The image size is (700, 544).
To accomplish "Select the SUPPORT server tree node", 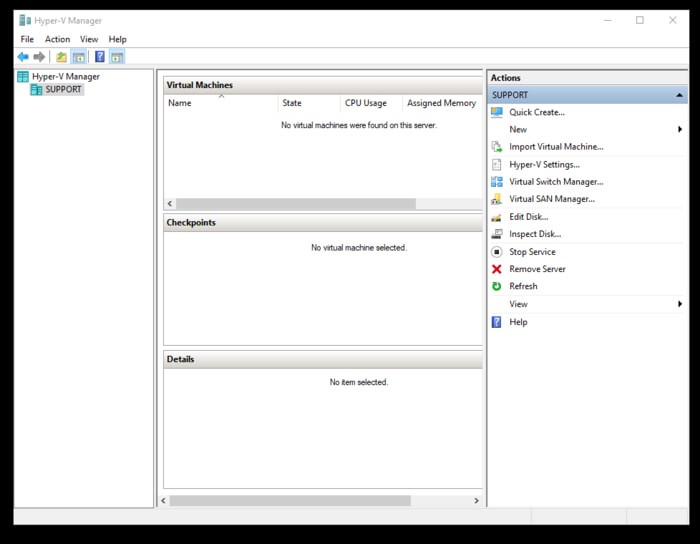I will [63, 89].
